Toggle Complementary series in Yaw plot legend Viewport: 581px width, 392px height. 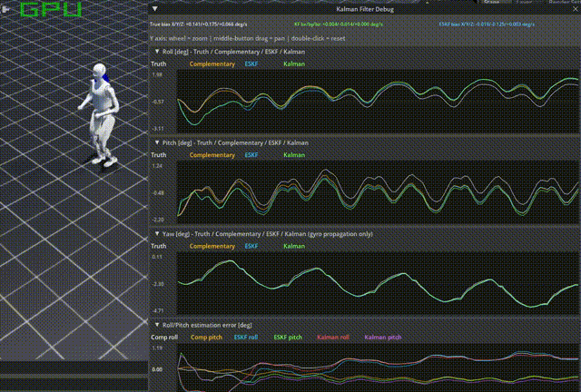[x=212, y=247]
